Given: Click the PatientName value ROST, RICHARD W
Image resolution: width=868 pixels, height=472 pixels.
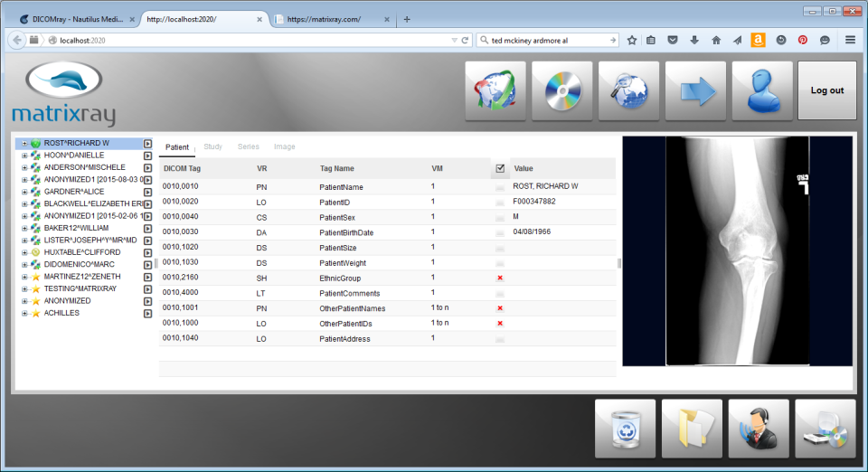Looking at the screenshot, I should pos(545,186).
